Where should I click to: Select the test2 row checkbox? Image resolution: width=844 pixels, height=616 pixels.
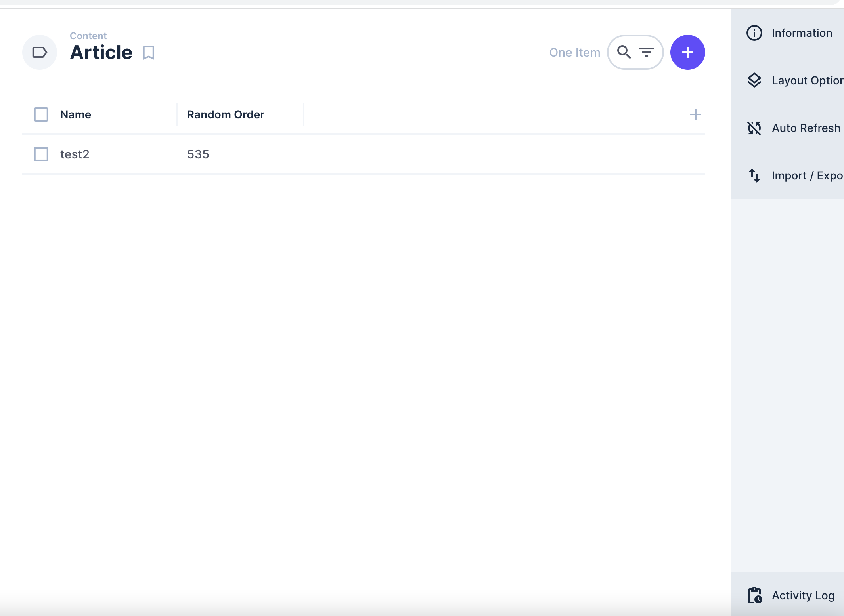41,154
